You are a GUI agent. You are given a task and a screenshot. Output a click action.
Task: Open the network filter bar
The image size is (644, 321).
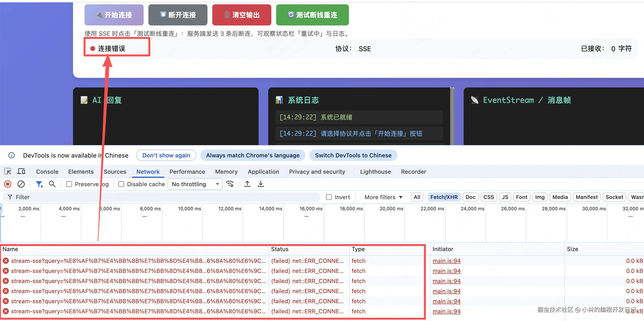(x=39, y=184)
